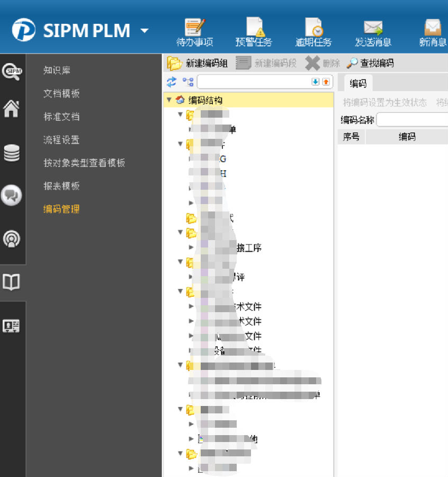Go to home sidebar icon

[11, 109]
